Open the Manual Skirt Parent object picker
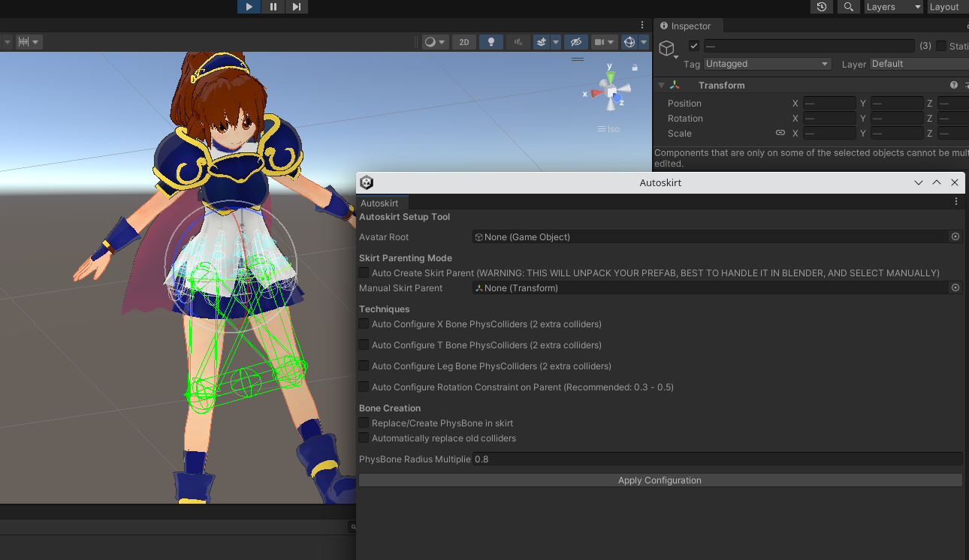The image size is (969, 560). (x=955, y=288)
